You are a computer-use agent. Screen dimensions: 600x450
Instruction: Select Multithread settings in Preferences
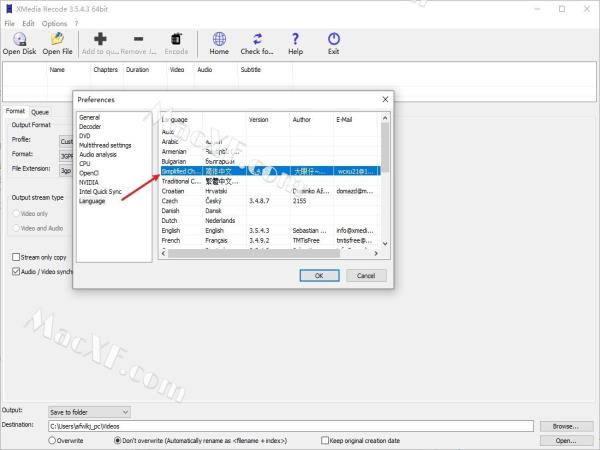coord(105,145)
